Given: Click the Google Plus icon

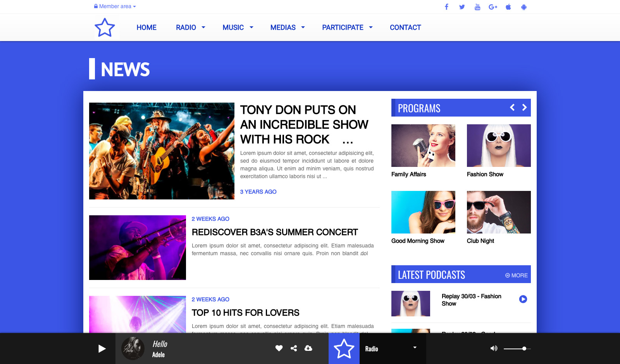Looking at the screenshot, I should 493,7.
